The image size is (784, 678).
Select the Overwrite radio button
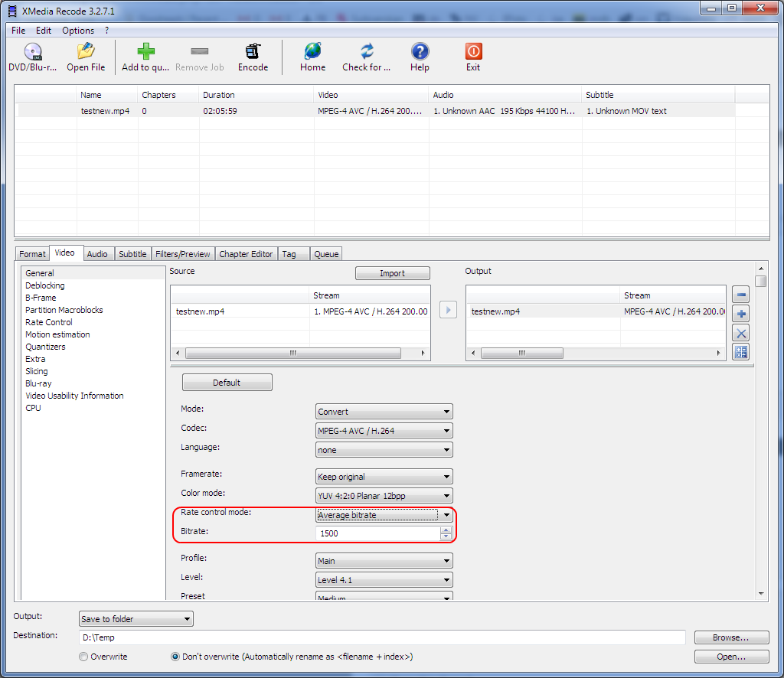point(83,657)
